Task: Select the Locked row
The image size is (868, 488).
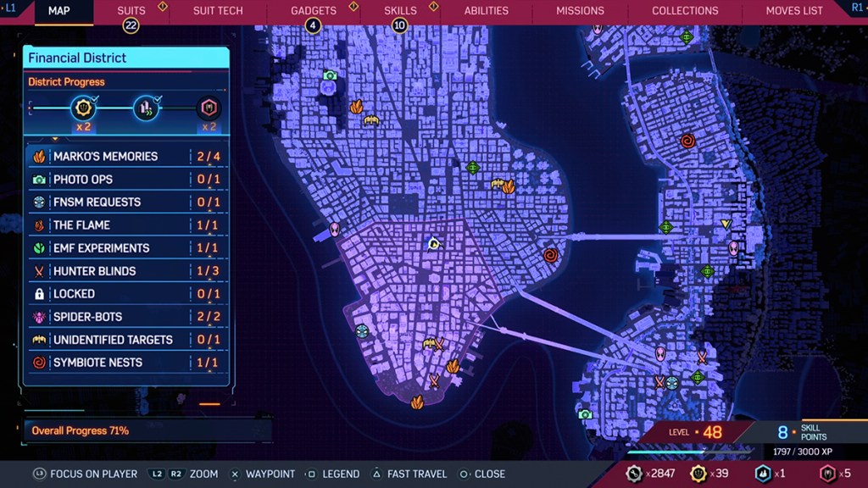Action: pos(126,294)
